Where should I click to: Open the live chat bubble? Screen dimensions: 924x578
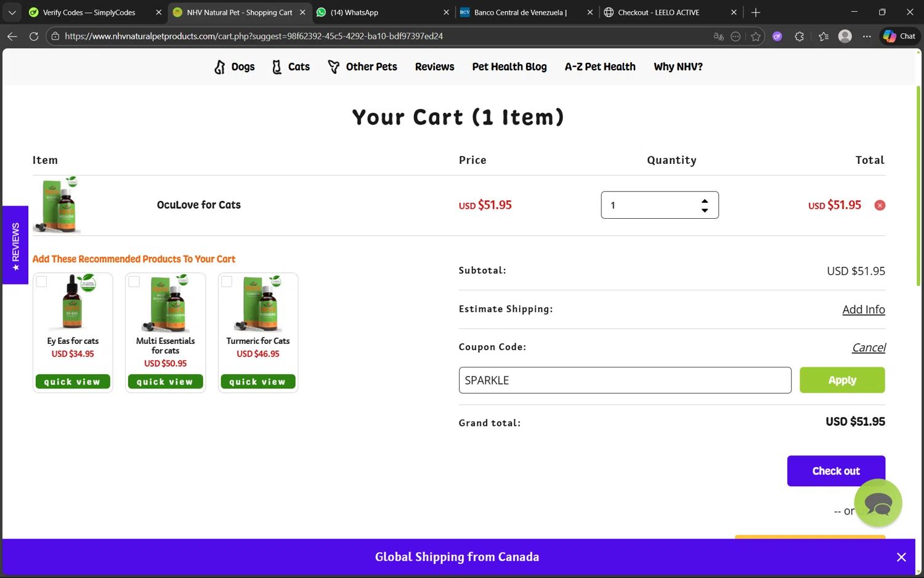(x=878, y=503)
